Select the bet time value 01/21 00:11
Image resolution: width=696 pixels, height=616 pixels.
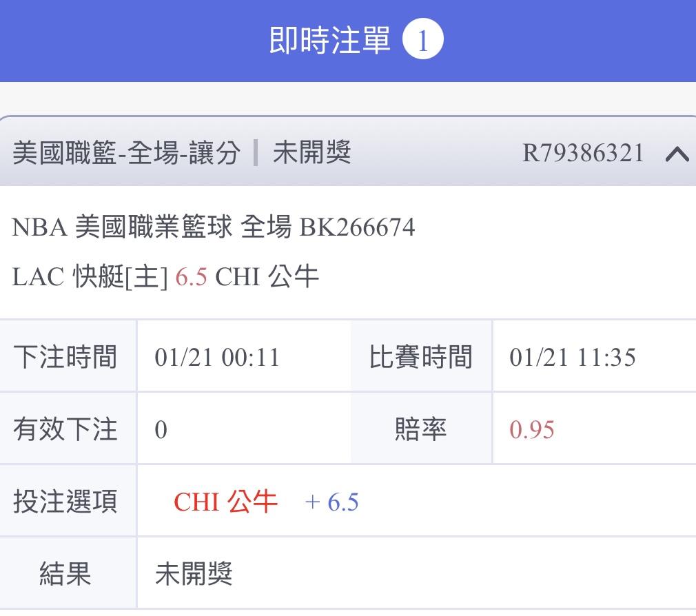[217, 358]
